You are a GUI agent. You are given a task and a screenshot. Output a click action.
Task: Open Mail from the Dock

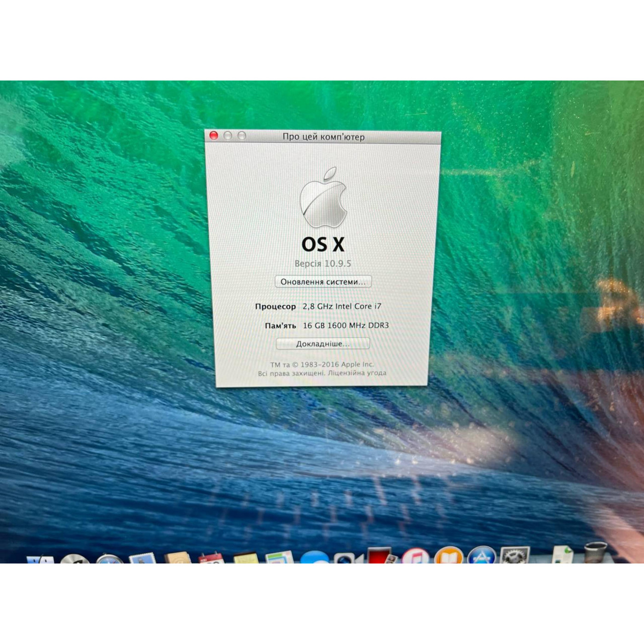(144, 558)
